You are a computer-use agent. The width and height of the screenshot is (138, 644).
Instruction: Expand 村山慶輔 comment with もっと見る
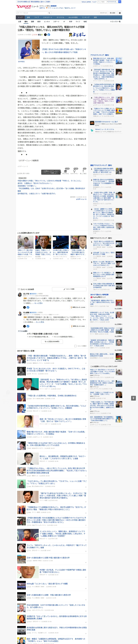pos(40,322)
